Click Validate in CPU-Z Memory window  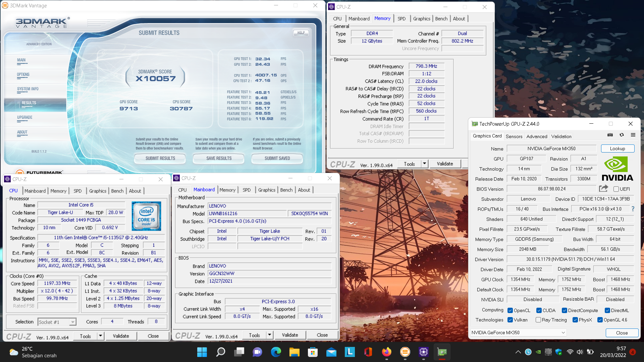pyautogui.click(x=445, y=164)
